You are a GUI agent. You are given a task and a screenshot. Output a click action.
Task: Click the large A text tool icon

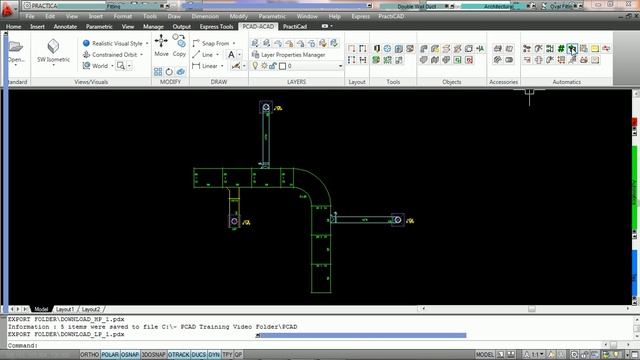[x=231, y=54]
